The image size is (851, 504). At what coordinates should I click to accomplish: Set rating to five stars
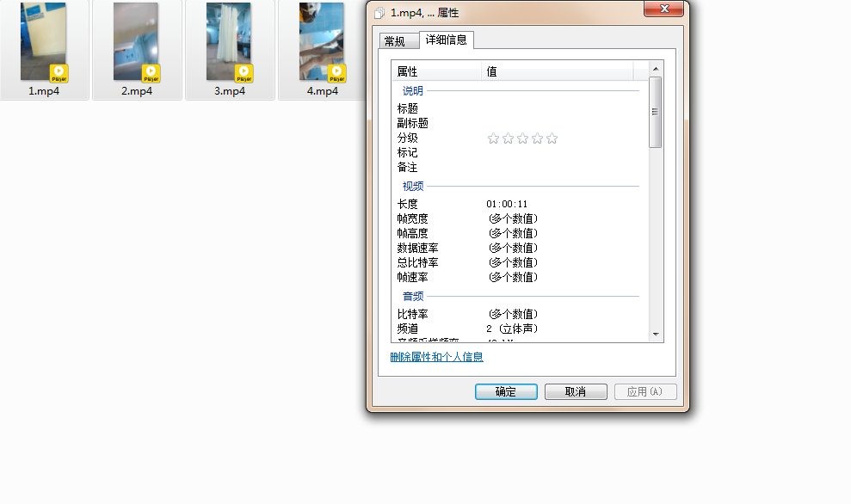tap(552, 138)
